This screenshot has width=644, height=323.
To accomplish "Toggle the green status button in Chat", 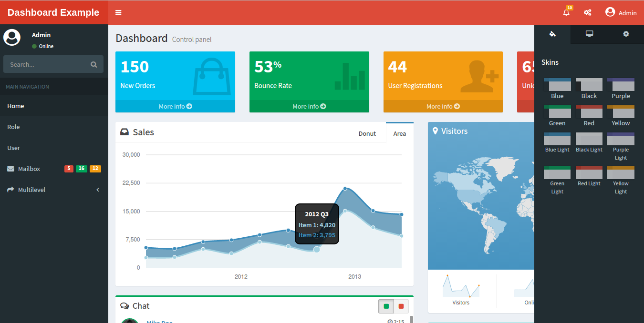I will point(386,306).
